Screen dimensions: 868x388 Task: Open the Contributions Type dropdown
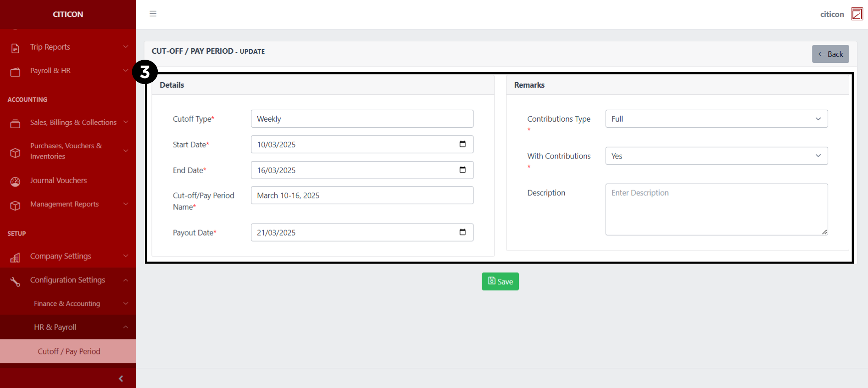click(x=716, y=119)
